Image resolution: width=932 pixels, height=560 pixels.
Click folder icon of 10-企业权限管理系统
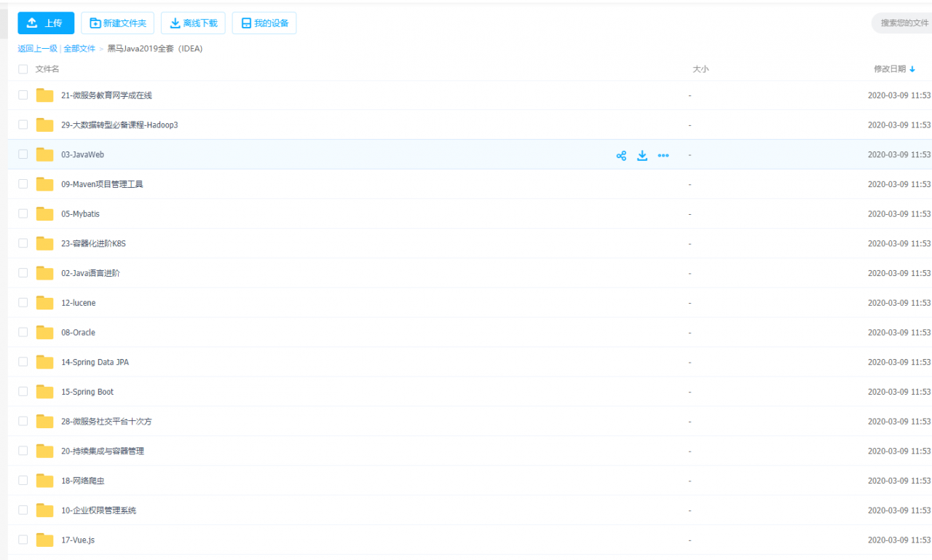pos(45,510)
